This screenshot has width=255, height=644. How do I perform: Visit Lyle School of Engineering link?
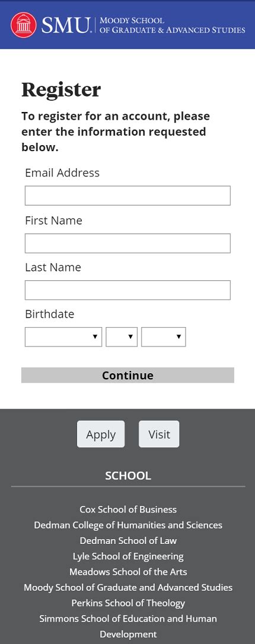pos(128,556)
